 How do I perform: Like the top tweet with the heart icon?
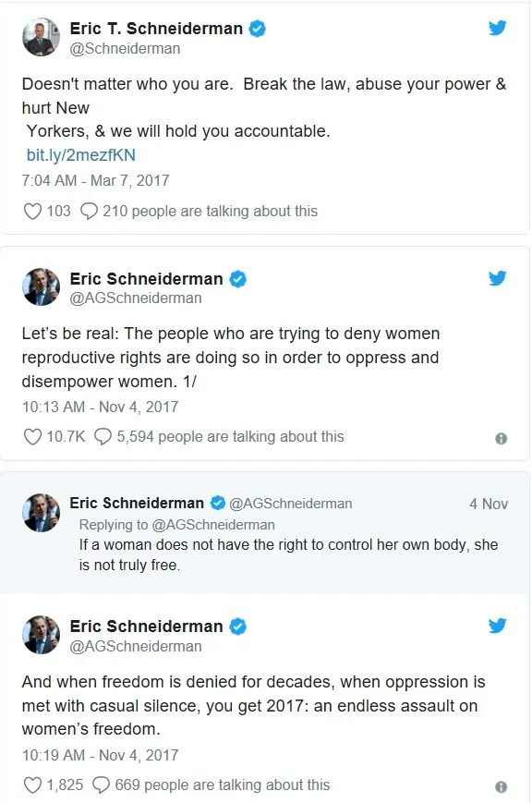[32, 212]
